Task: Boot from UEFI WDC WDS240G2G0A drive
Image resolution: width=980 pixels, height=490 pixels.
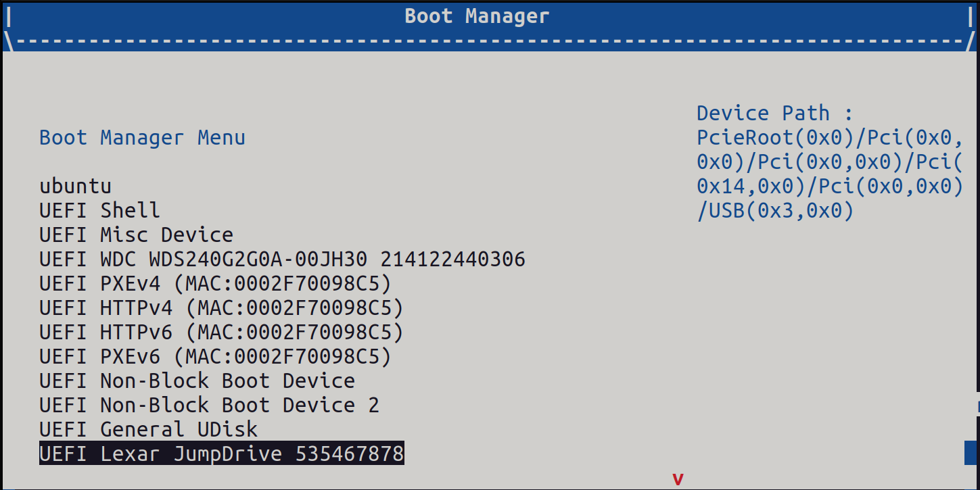Action: point(281,259)
